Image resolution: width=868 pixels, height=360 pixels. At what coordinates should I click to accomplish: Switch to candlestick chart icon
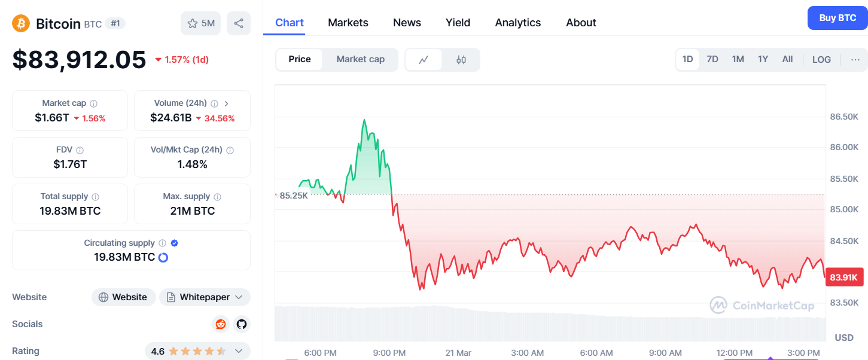[x=461, y=60]
